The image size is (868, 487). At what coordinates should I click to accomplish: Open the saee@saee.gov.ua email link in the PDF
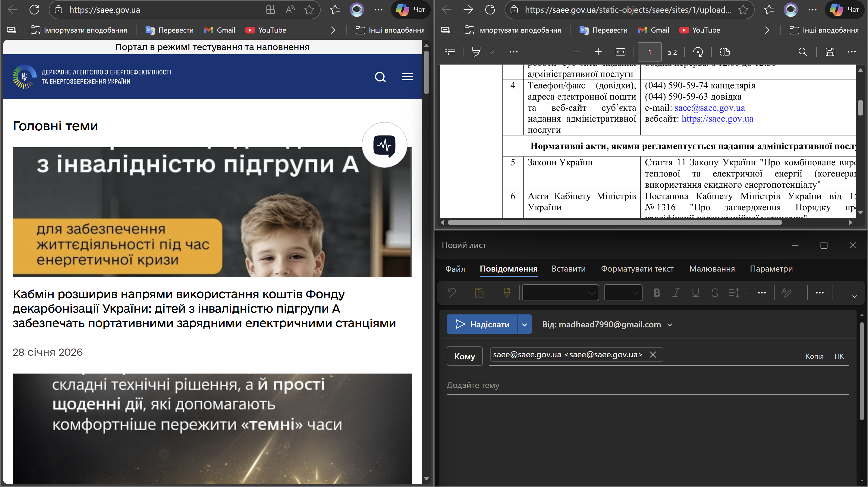click(710, 108)
